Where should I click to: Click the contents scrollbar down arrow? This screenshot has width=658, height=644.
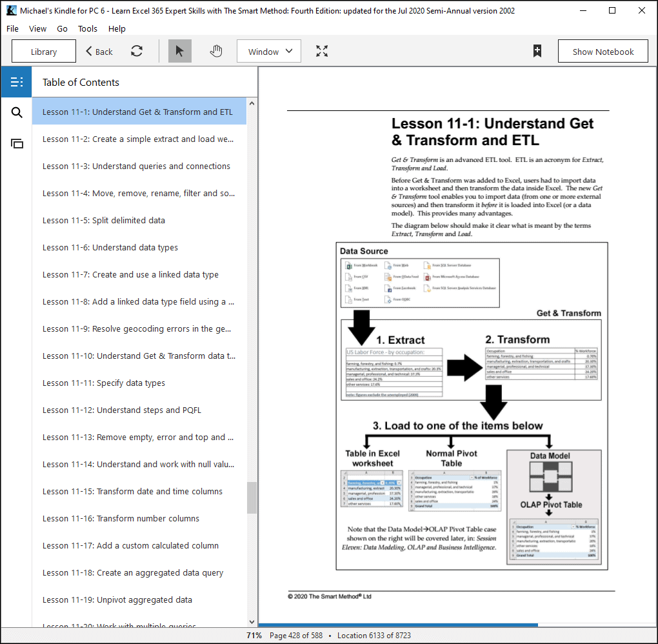pos(252,622)
